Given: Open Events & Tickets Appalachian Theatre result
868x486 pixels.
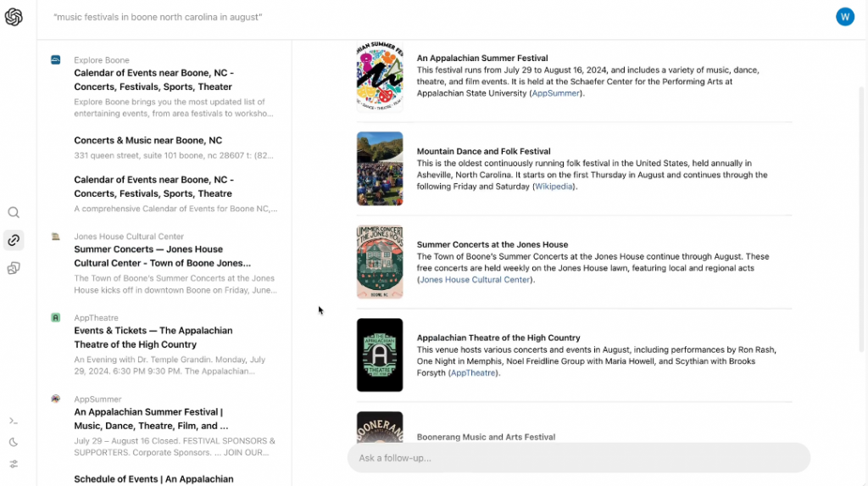Looking at the screenshot, I should tap(153, 338).
